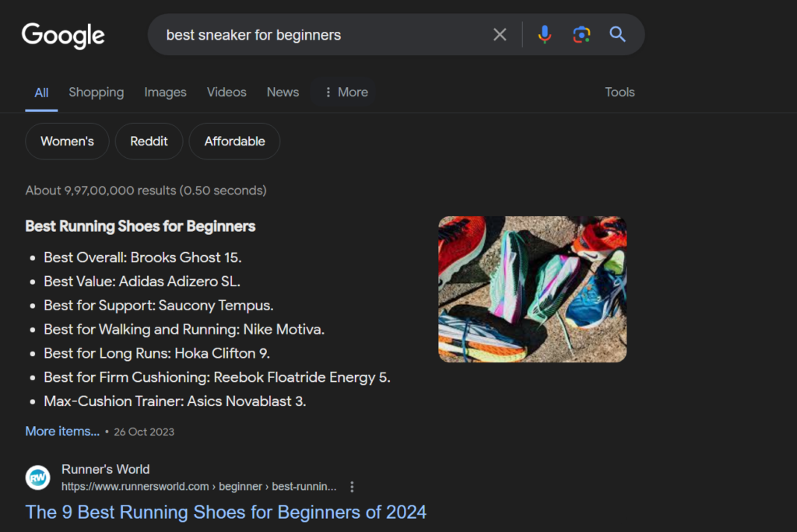Select 'Best for Firm Cushioning: Reebok Floatride Energy 5.'
The image size is (797, 532).
pyautogui.click(x=217, y=377)
